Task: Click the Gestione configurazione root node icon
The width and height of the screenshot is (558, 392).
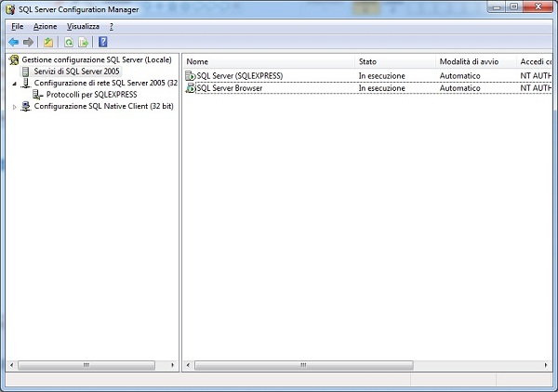Action: tap(14, 59)
